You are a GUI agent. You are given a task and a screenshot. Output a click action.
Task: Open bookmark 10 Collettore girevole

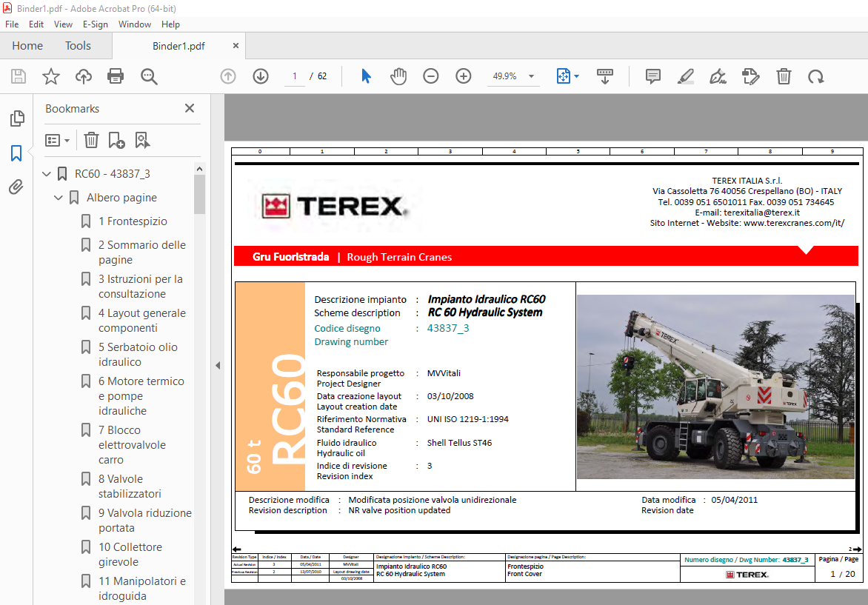coord(130,554)
